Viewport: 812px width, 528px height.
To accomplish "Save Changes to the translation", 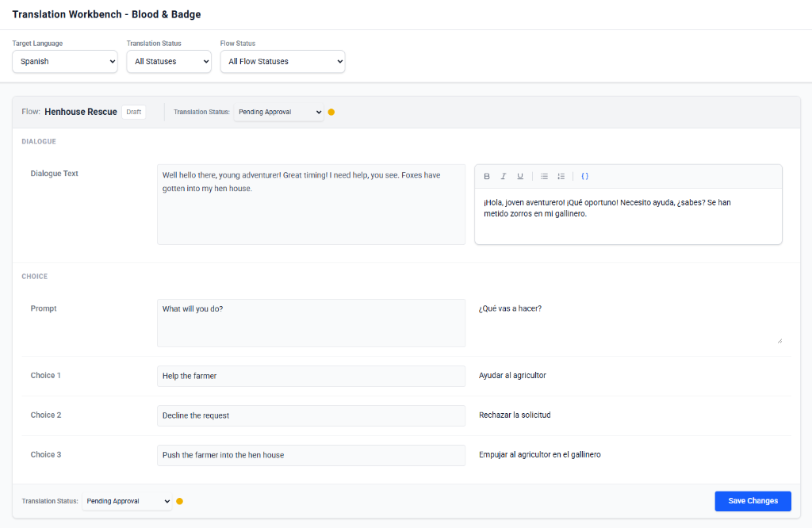I will [x=753, y=501].
